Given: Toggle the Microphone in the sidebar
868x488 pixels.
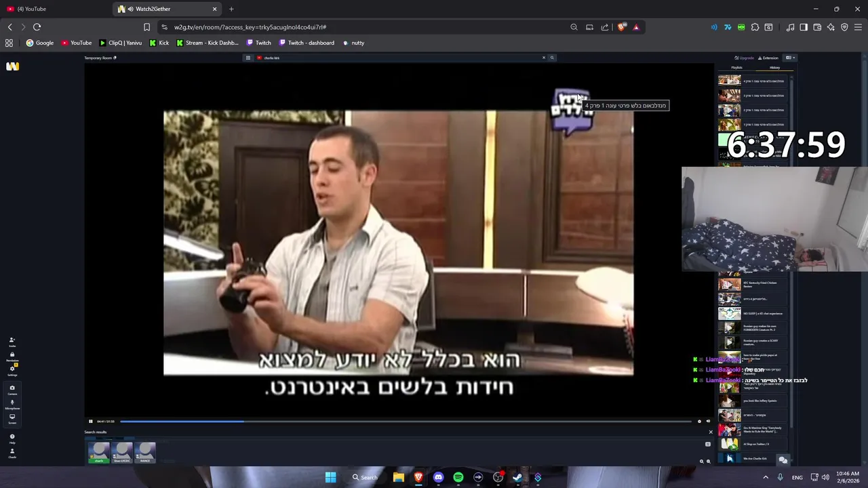Looking at the screenshot, I should (12, 404).
